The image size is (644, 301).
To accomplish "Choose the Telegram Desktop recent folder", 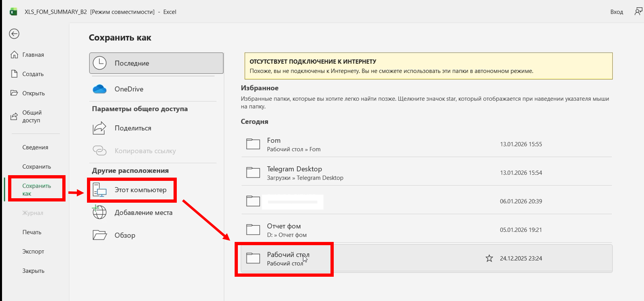I will [x=294, y=169].
